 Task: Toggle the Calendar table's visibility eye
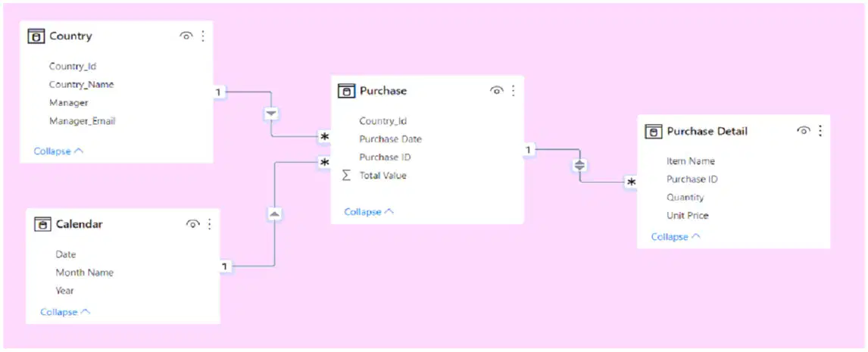[x=192, y=224]
